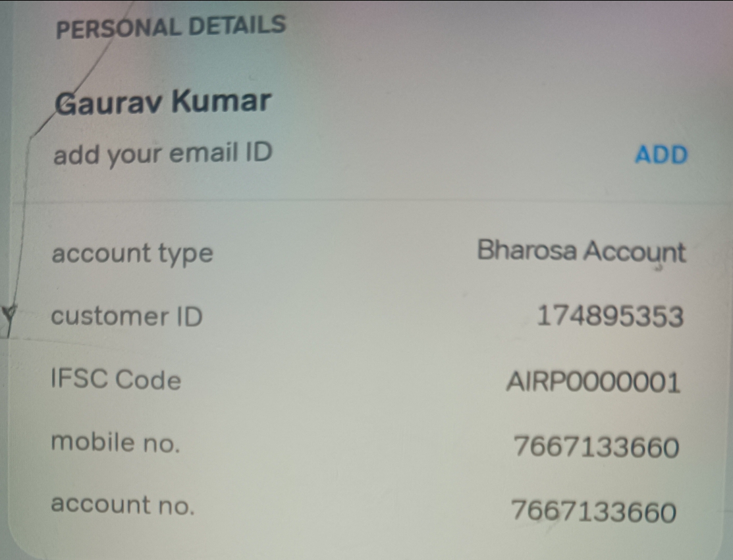This screenshot has height=560, width=733.
Task: Open the mobile no. row
Action: pos(368,444)
